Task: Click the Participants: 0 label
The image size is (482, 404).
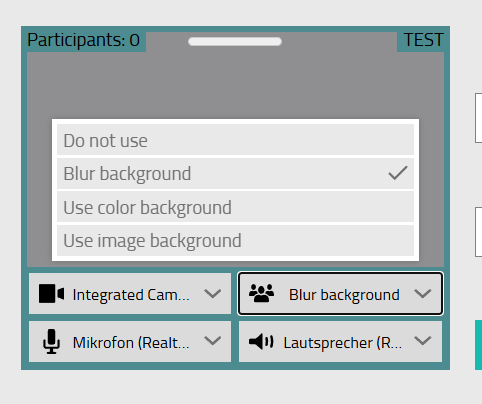Action: [x=83, y=40]
